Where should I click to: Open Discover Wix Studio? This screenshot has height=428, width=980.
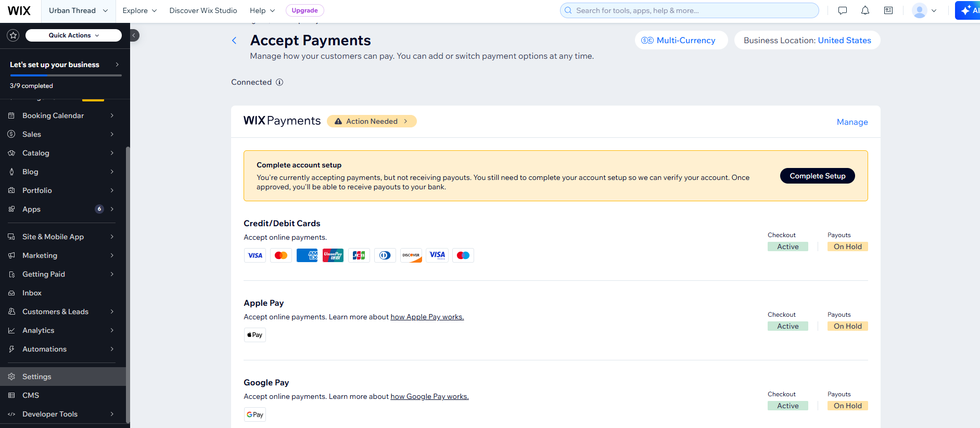tap(203, 10)
